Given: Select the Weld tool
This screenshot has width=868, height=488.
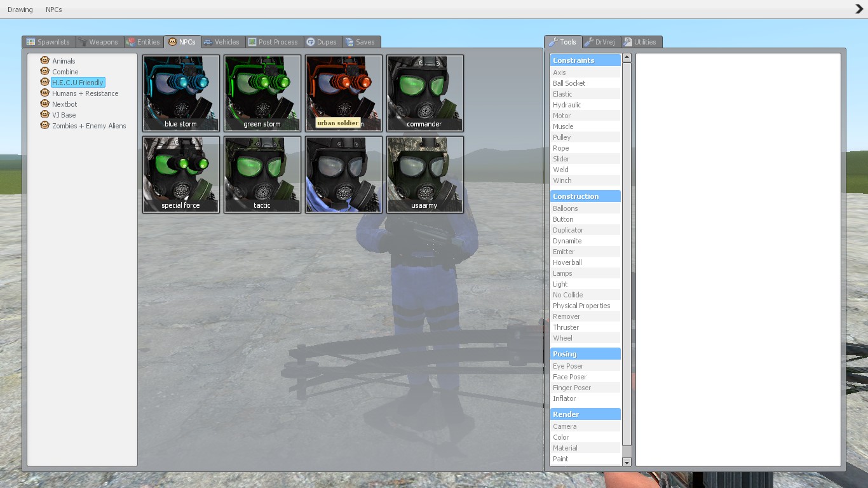Looking at the screenshot, I should click(x=560, y=170).
